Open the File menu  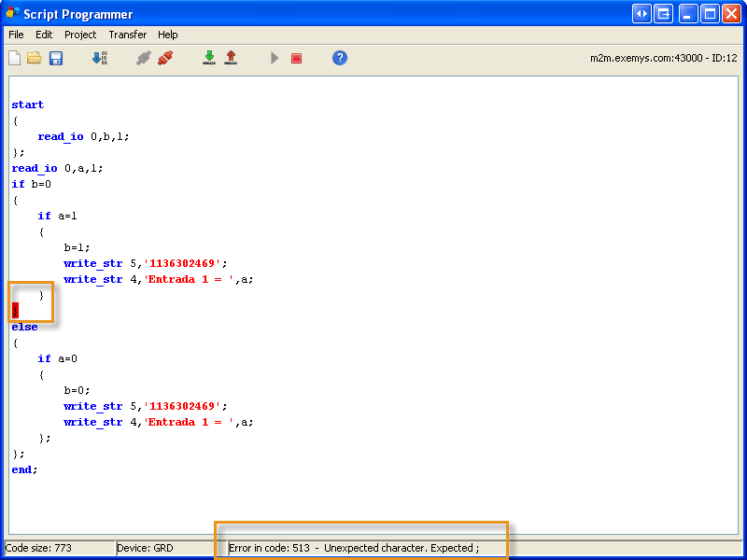16,35
